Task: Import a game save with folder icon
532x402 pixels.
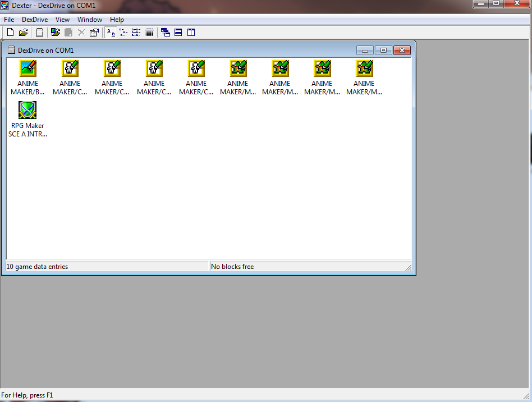Action: click(56, 33)
